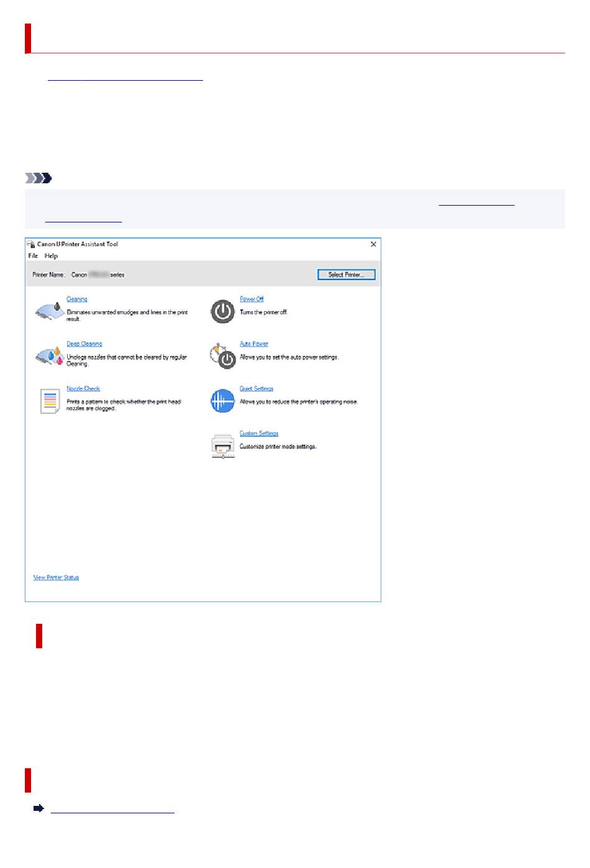The height and width of the screenshot is (868, 590).
Task: Click the 'Printer Name:' label text
Action: (x=48, y=275)
